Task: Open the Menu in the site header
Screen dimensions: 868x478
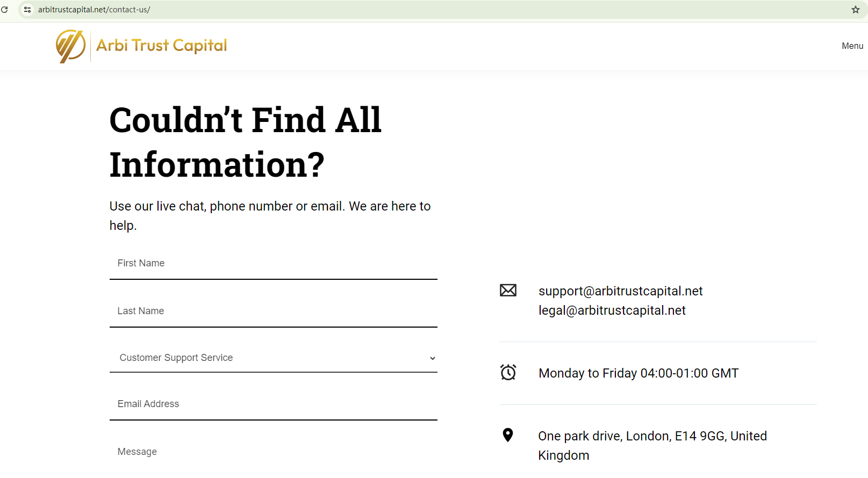Action: coord(852,46)
